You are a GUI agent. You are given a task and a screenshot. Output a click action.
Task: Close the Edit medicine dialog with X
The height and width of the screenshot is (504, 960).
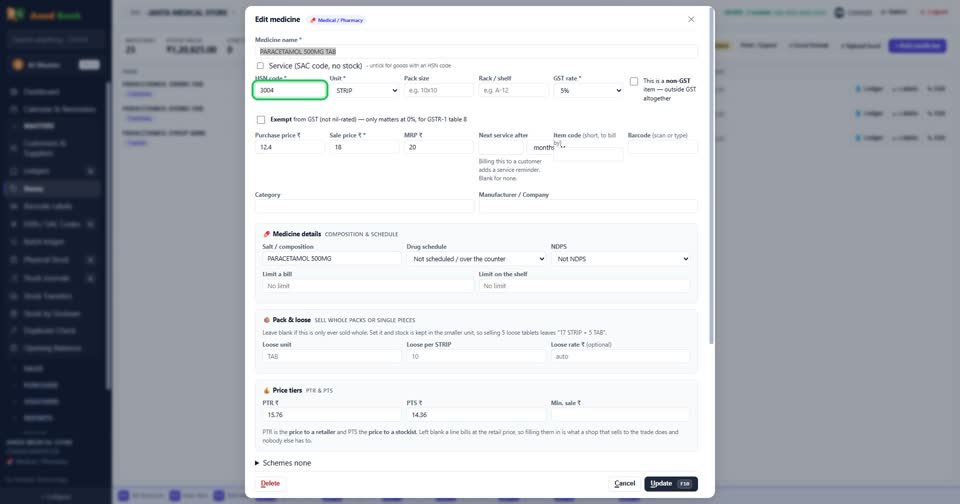(691, 20)
